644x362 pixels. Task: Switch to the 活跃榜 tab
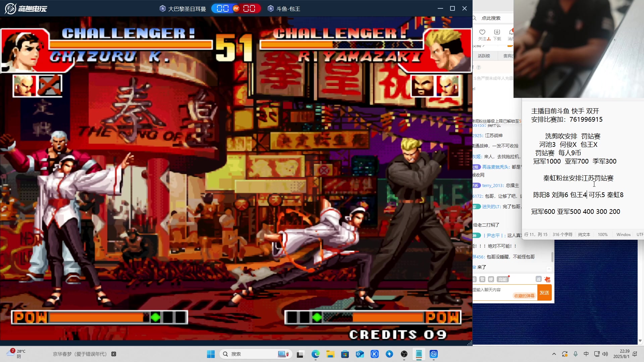click(x=484, y=56)
